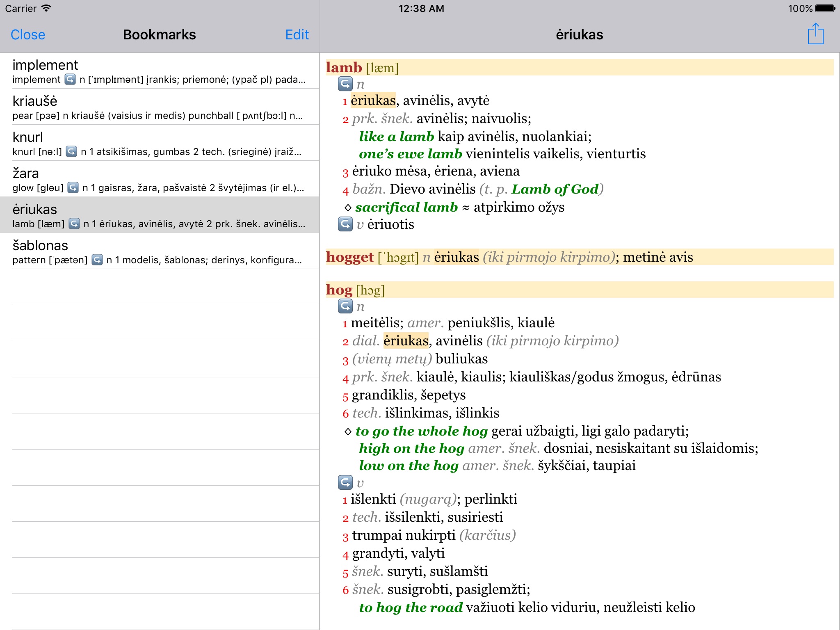The width and height of the screenshot is (840, 630).
Task: Open the implement bookmark
Action: [160, 71]
